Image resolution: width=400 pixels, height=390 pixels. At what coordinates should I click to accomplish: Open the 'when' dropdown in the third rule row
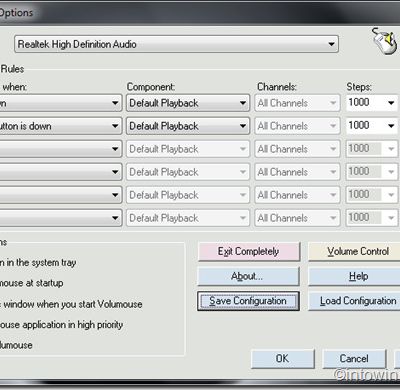tap(60, 149)
